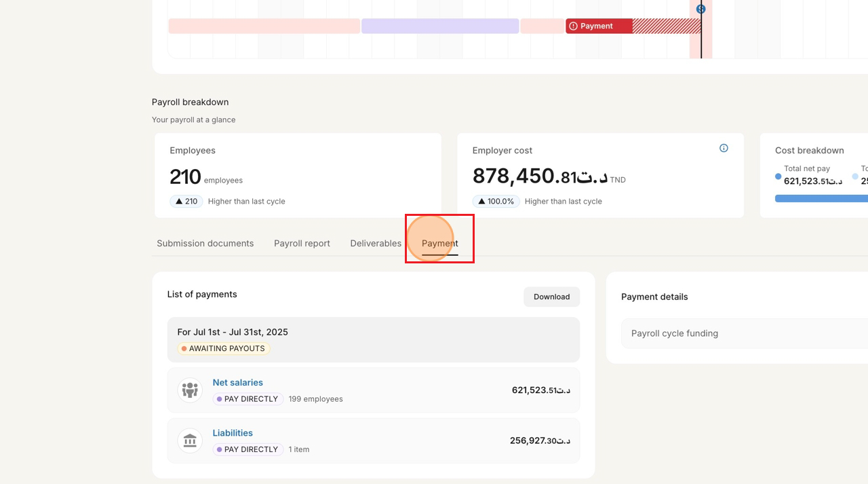
Task: Click the purple bar in the timeline
Action: [x=440, y=26]
